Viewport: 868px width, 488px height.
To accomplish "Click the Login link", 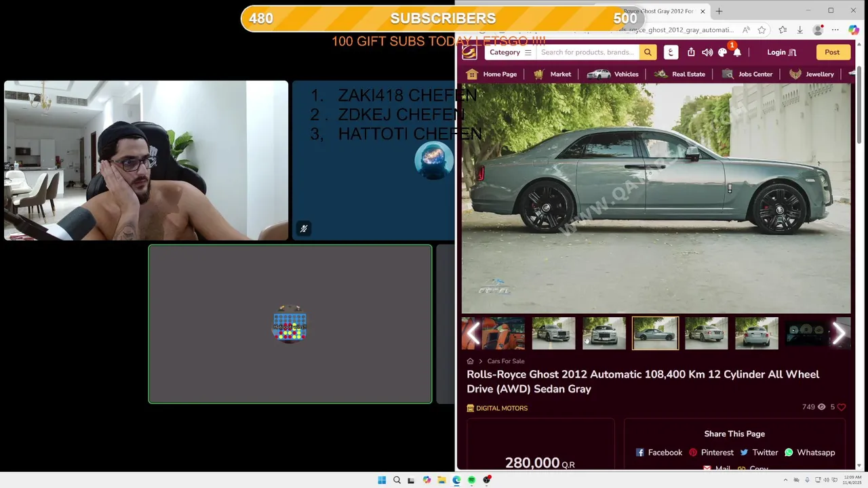I will 781,52.
